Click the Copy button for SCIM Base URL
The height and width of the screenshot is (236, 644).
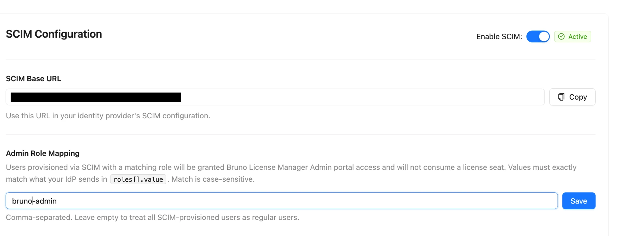pos(572,97)
